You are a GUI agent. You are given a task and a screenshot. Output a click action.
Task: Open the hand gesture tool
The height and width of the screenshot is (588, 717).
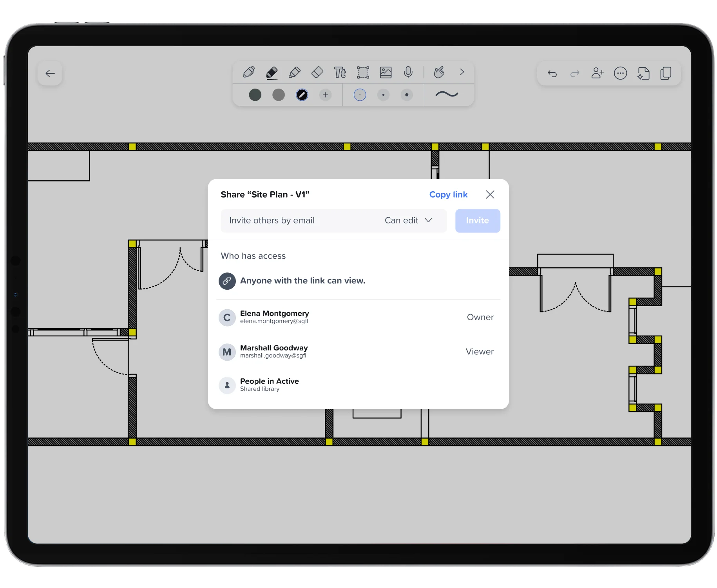point(439,73)
